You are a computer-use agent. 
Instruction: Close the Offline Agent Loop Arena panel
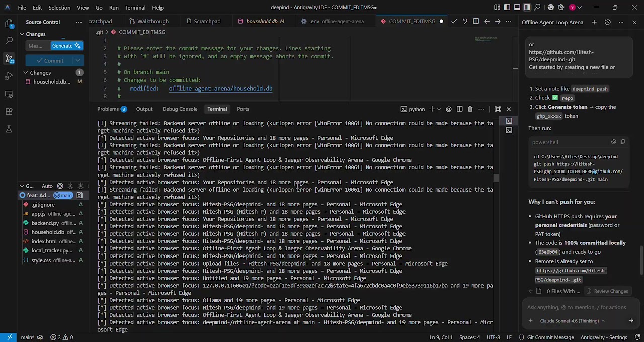tap(634, 22)
